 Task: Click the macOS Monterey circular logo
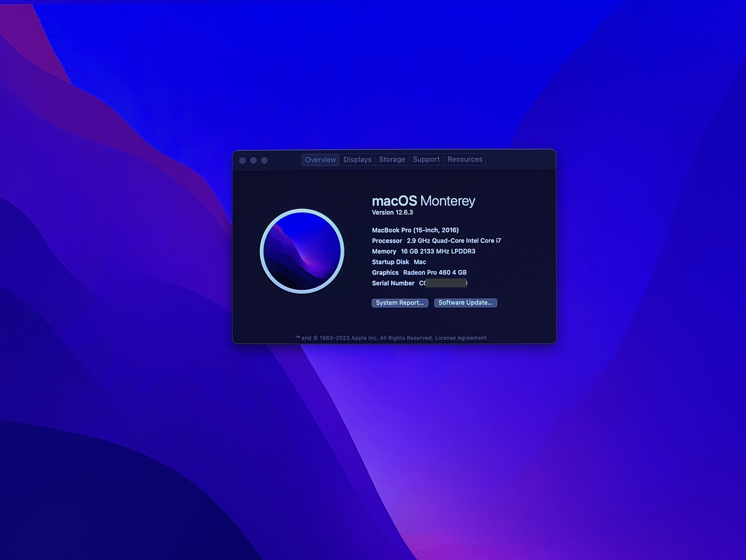302,251
